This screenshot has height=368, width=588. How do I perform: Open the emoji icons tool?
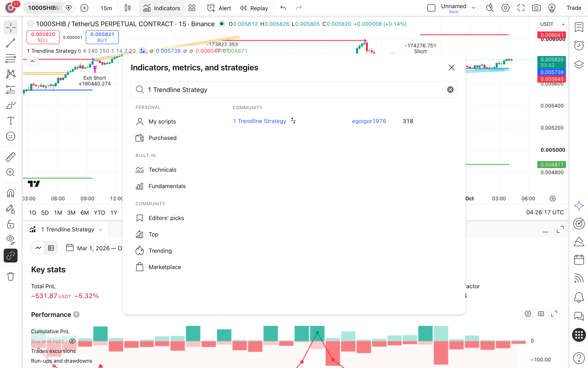click(x=10, y=136)
